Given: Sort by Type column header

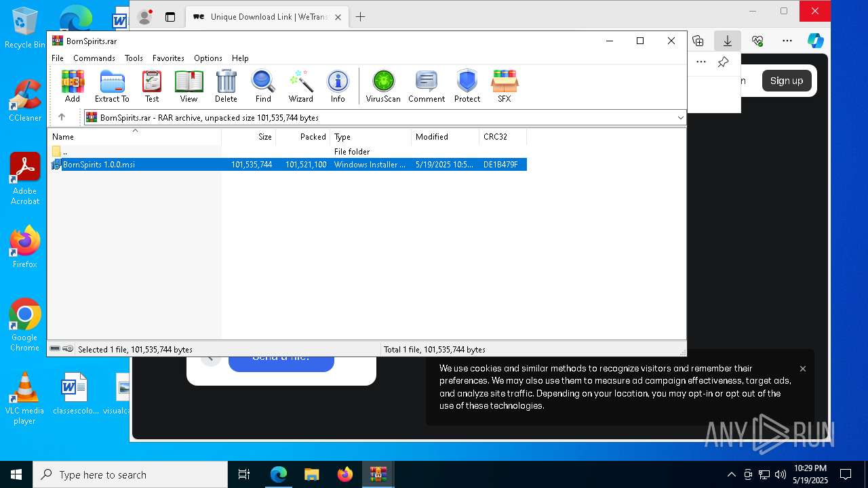Looking at the screenshot, I should tap(371, 136).
